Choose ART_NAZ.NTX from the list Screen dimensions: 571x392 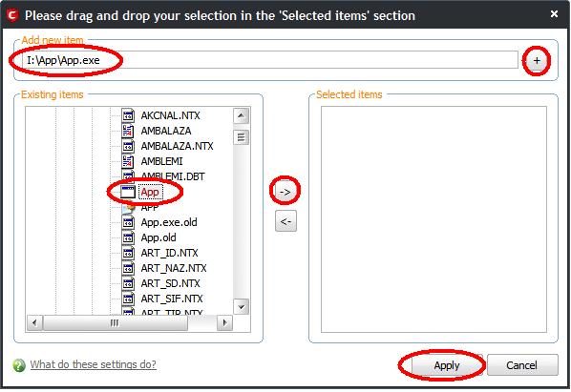pyautogui.click(x=174, y=268)
